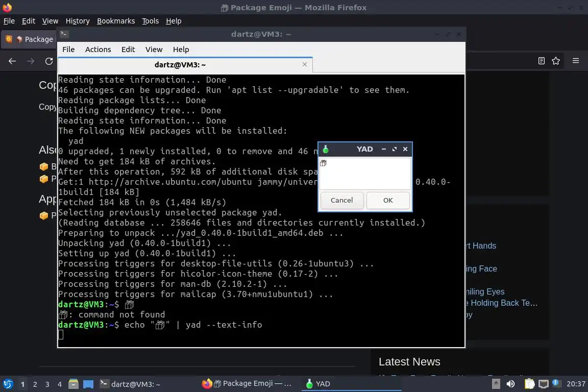588x392 pixels.
Task: Click the green flask icon in YAD title bar
Action: (326, 150)
